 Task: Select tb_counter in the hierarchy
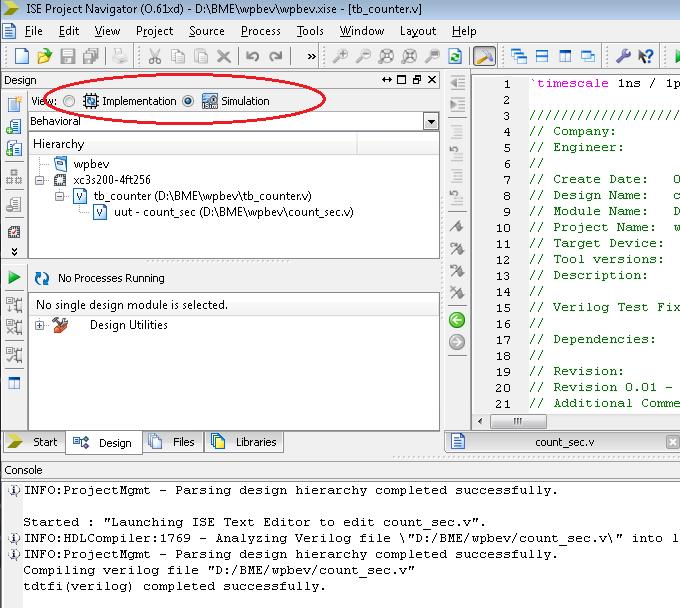(x=203, y=196)
